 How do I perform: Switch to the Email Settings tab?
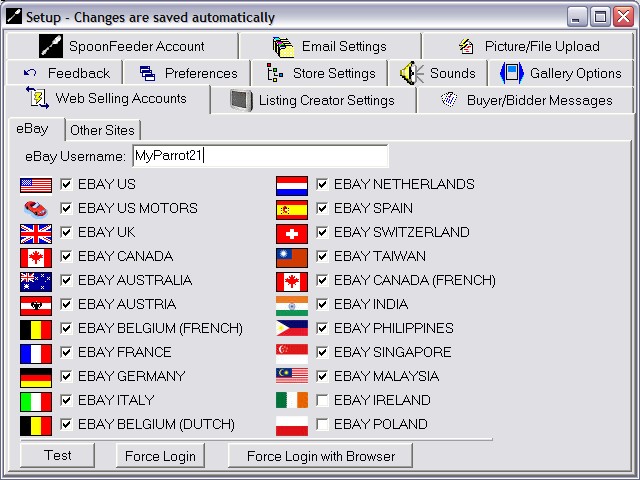coord(330,46)
